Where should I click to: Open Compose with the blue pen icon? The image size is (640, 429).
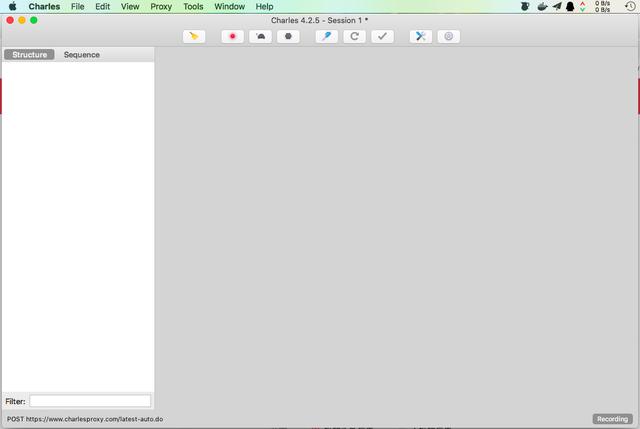click(x=327, y=36)
